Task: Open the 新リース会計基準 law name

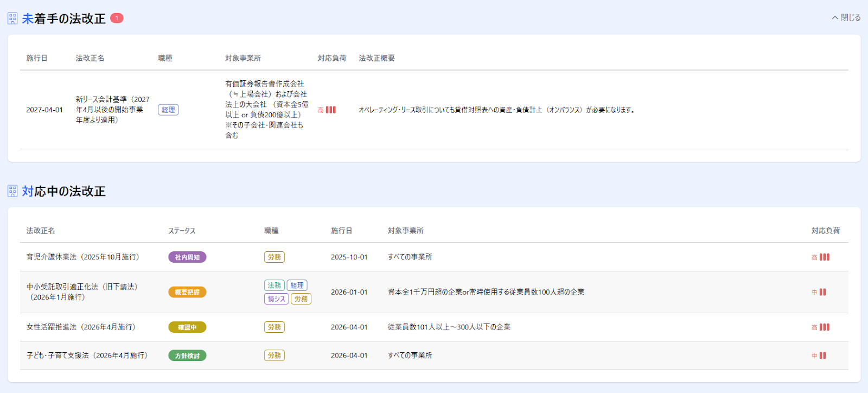Action: [112, 110]
